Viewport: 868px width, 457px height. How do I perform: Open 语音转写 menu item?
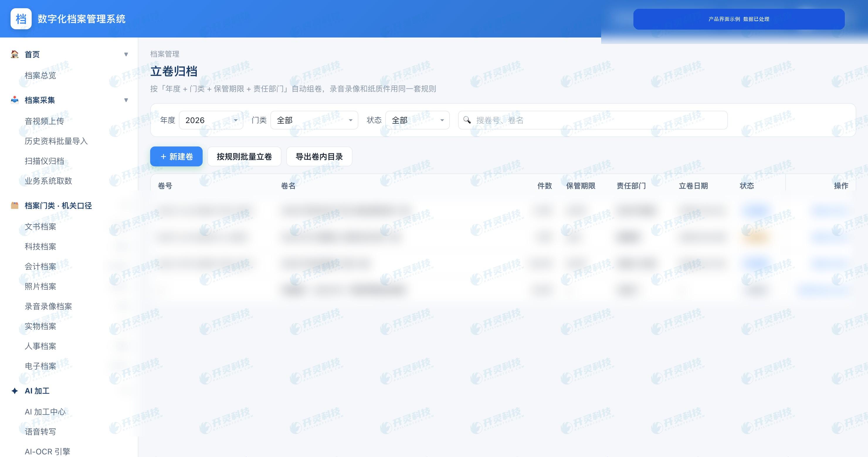[x=40, y=432]
